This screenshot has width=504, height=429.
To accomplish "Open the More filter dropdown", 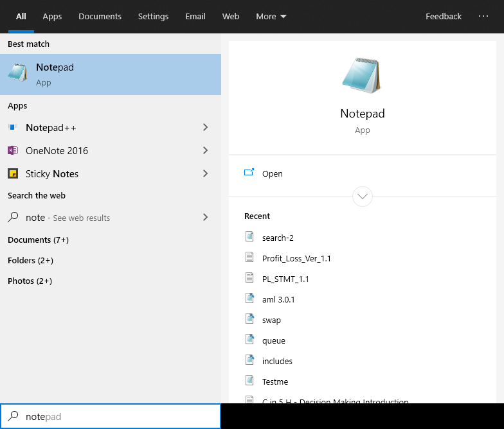I will 271,17.
